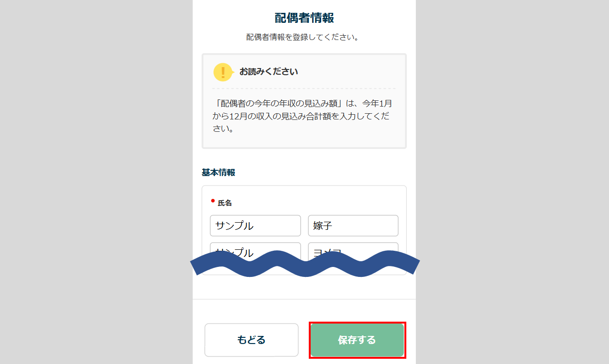Screen dimensions: 609x364
Task: Click the 氏名 field label
Action: [x=225, y=203]
